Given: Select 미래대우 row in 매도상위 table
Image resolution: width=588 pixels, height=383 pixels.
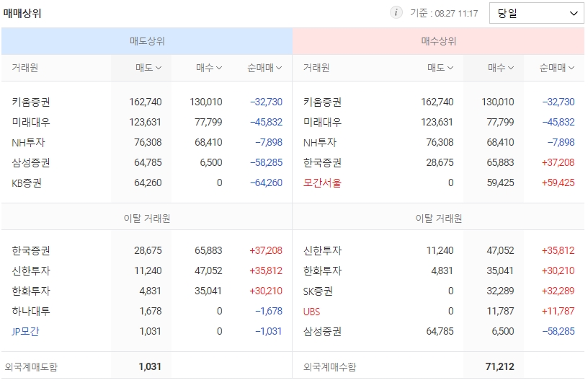Looking at the screenshot, I should click(x=147, y=122).
